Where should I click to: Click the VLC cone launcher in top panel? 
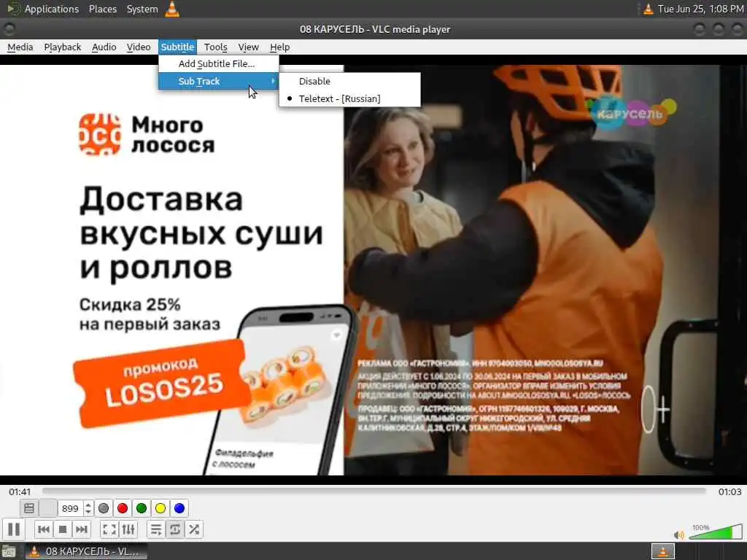click(172, 9)
